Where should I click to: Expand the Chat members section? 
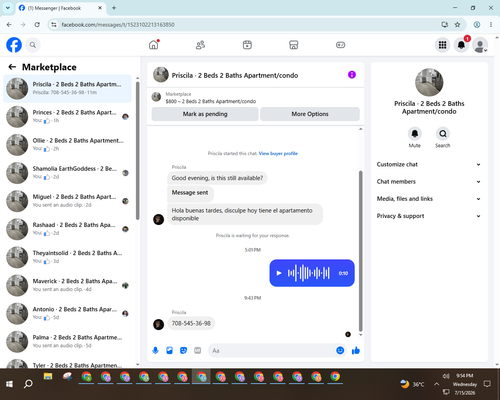[x=429, y=182]
